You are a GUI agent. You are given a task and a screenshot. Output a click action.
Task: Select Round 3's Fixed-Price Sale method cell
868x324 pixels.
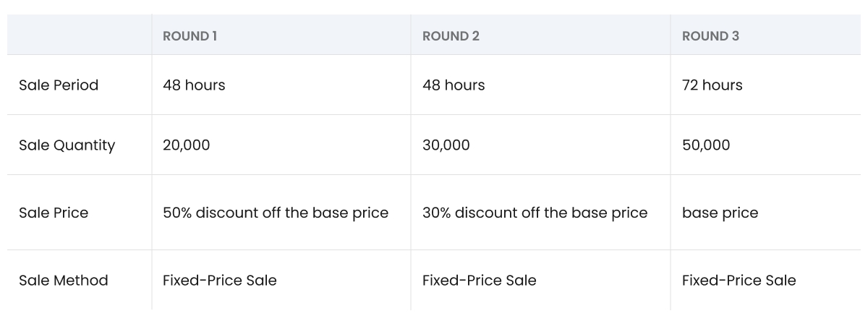739,281
